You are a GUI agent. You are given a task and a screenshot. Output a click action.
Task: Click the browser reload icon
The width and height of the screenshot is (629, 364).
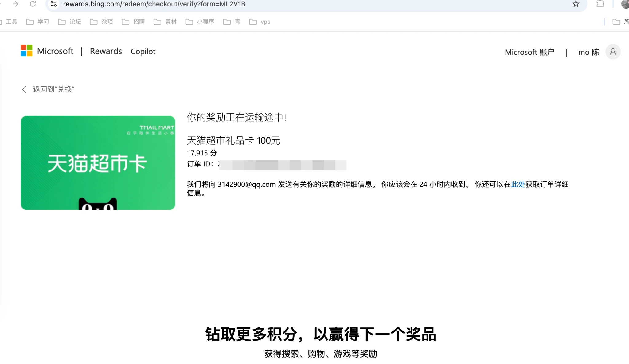[33, 4]
